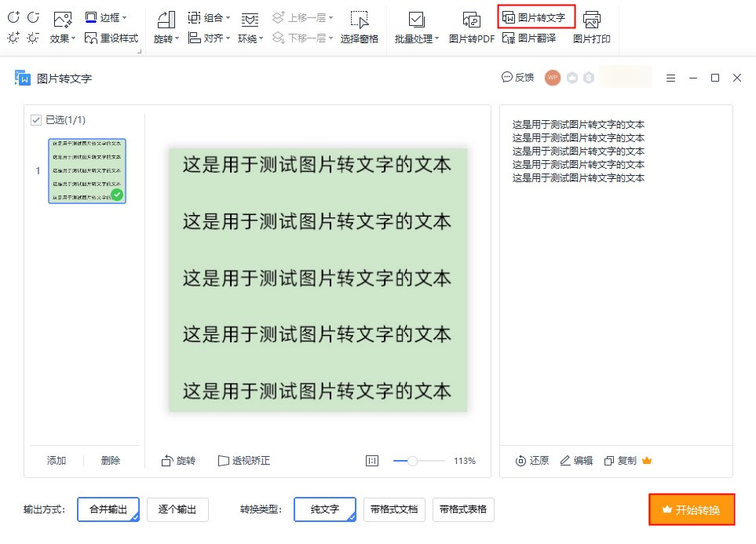
Task: Click the 图片打印 print picture icon
Action: 592,28
